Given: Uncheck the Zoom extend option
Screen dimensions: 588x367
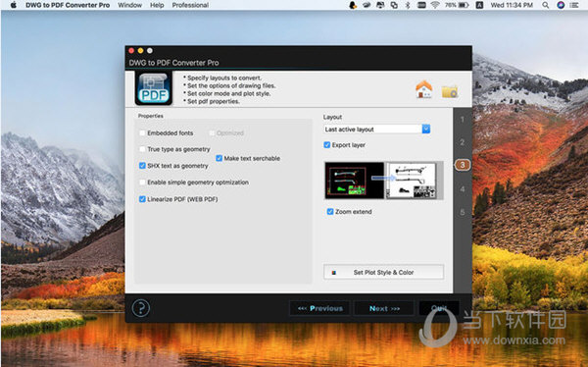Looking at the screenshot, I should [330, 212].
